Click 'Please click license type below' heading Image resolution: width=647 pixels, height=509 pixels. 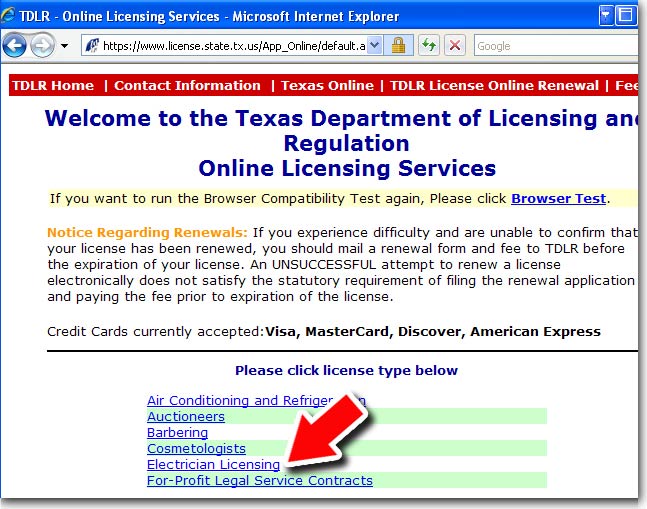click(347, 370)
